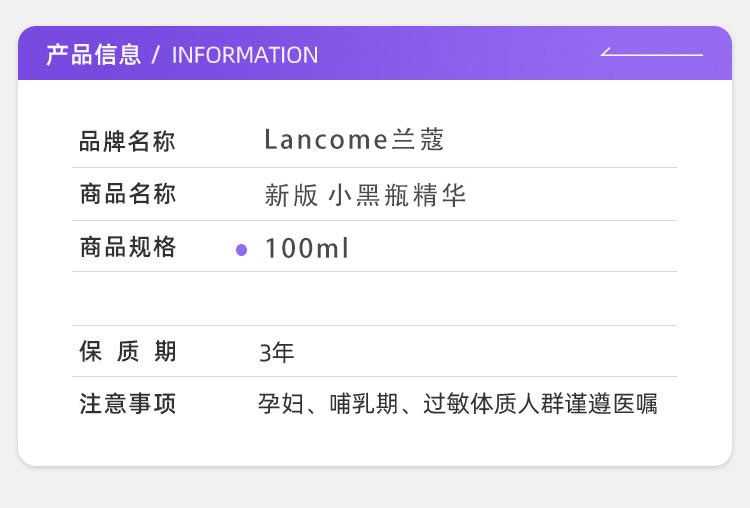
Task: Click the 商品规格 label
Action: pyautogui.click(x=128, y=247)
